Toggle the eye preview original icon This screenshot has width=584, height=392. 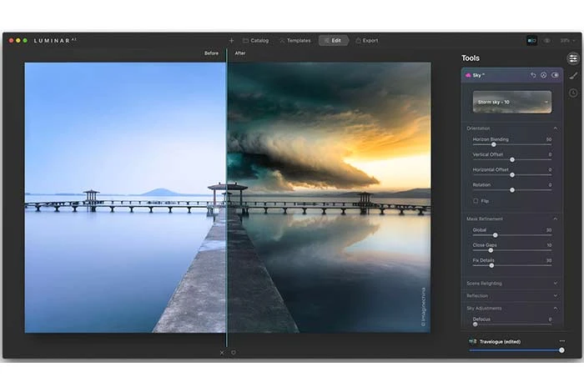548,40
